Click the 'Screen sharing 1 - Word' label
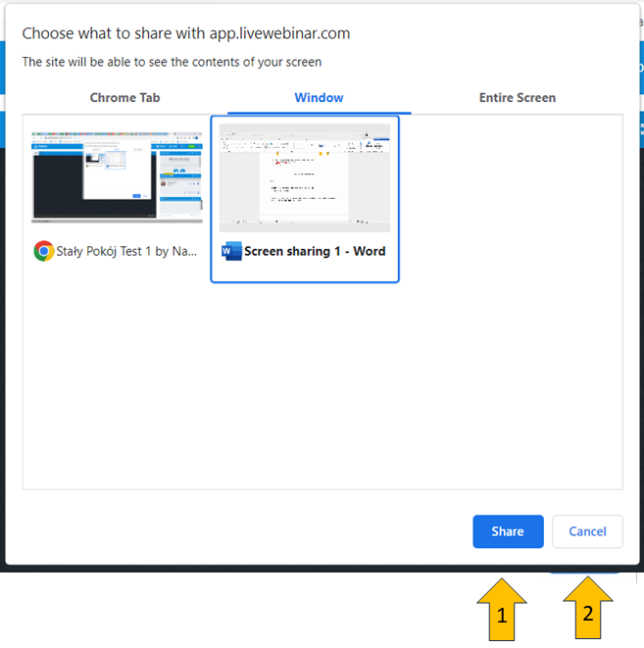Viewport: 644px width, 648px height. click(315, 251)
